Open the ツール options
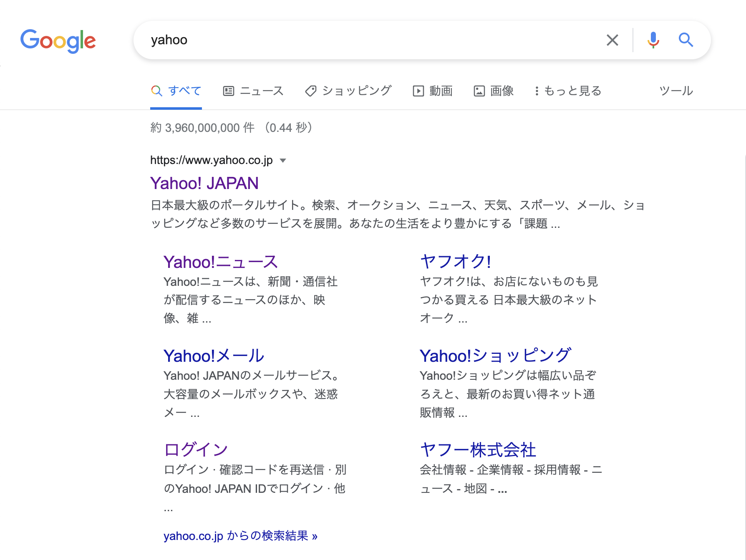The image size is (746, 560). (676, 91)
